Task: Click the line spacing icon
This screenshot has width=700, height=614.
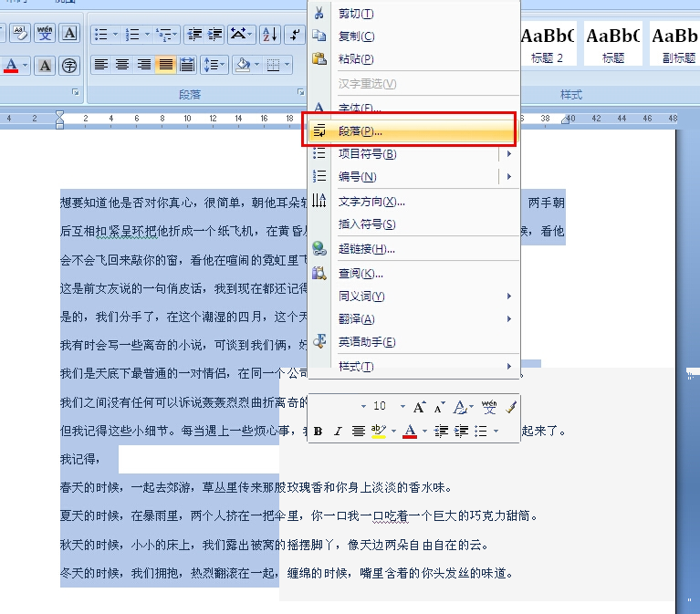Action: 210,65
